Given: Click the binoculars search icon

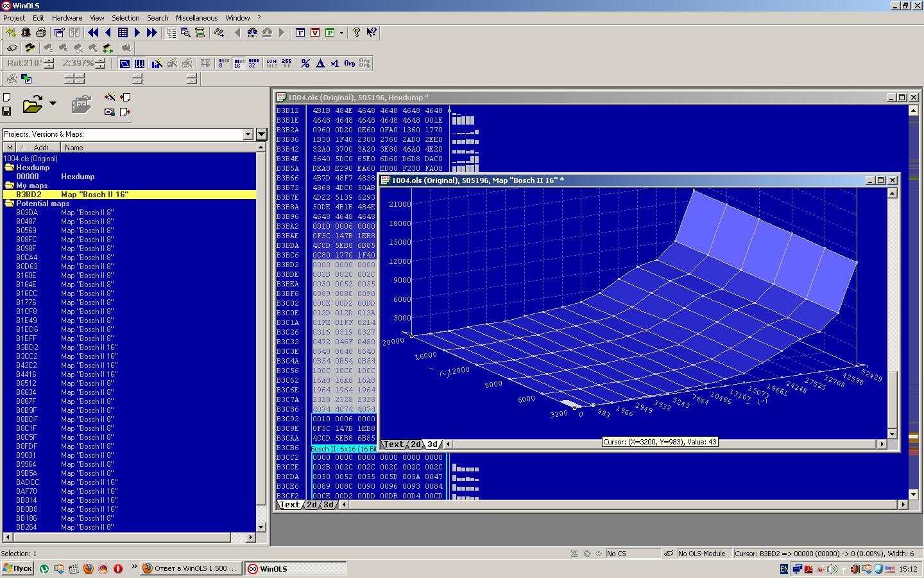Looking at the screenshot, I should 252,32.
